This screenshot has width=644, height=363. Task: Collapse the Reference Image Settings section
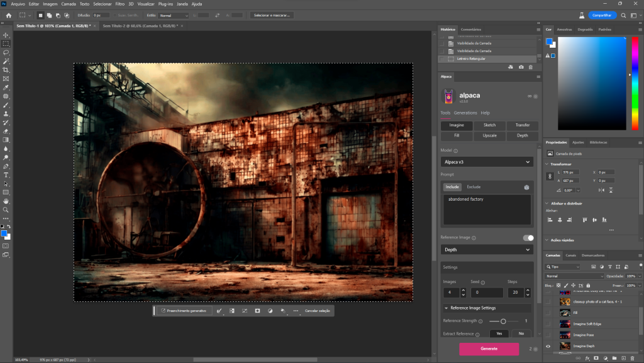click(447, 308)
